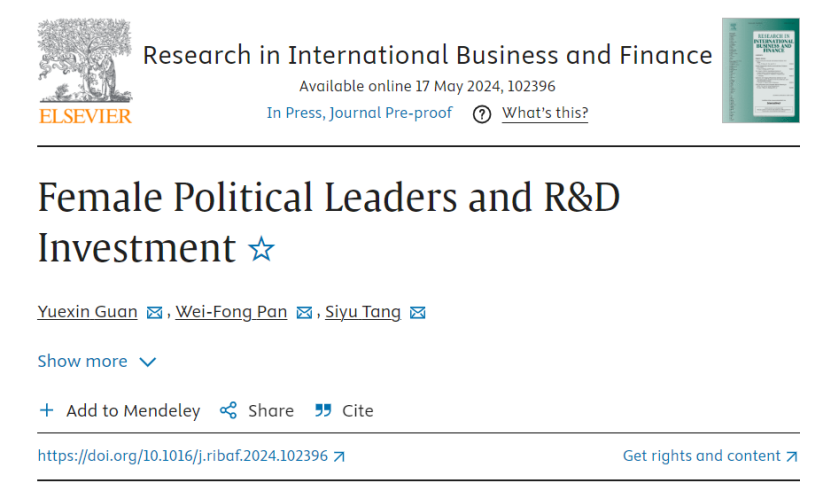The width and height of the screenshot is (831, 483).
Task: Expand the Show more section
Action: (x=82, y=361)
